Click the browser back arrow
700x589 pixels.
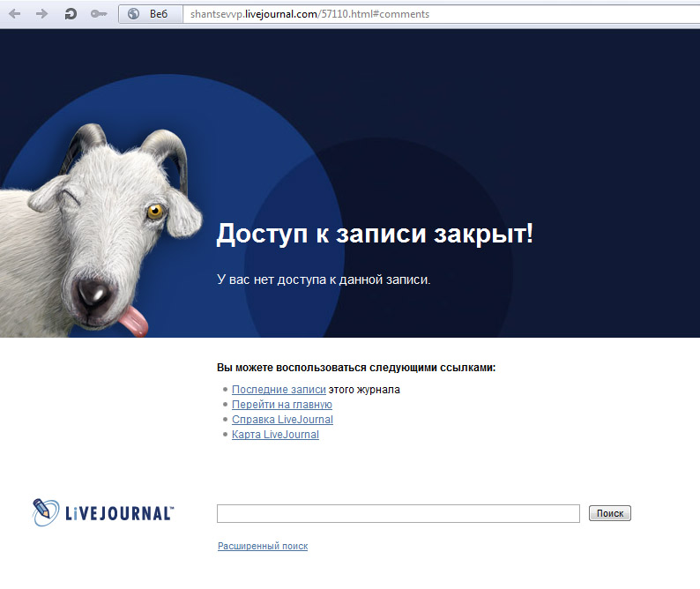[x=14, y=13]
